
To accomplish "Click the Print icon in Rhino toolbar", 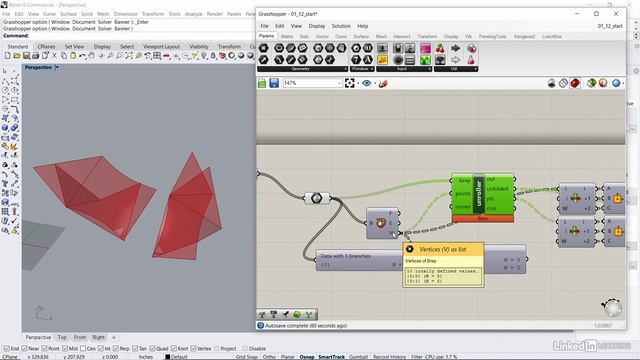I will 36,56.
